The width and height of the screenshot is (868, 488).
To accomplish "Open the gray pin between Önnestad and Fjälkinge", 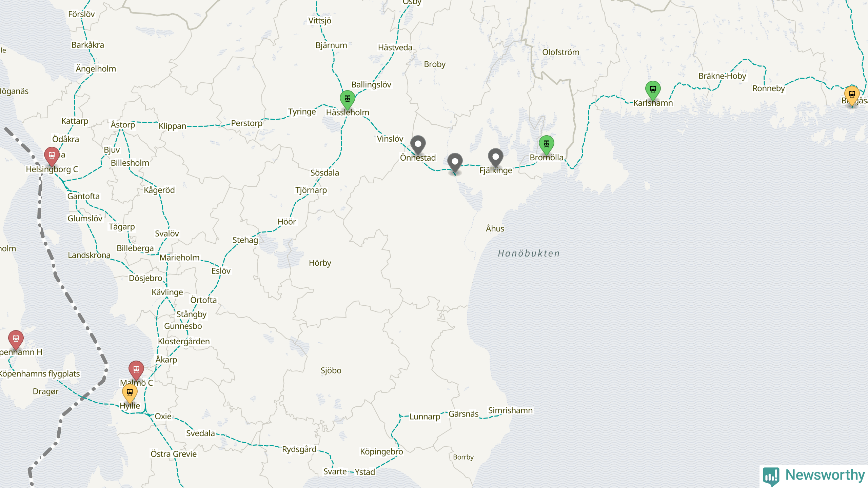I will [x=455, y=163].
